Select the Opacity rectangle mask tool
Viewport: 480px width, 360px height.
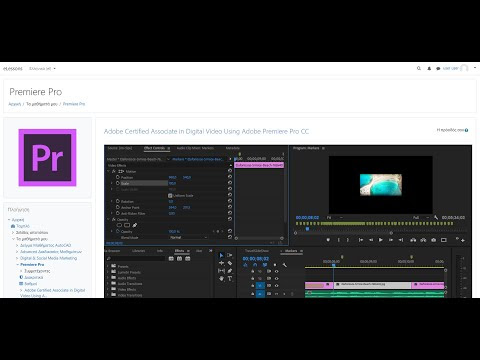click(127, 225)
